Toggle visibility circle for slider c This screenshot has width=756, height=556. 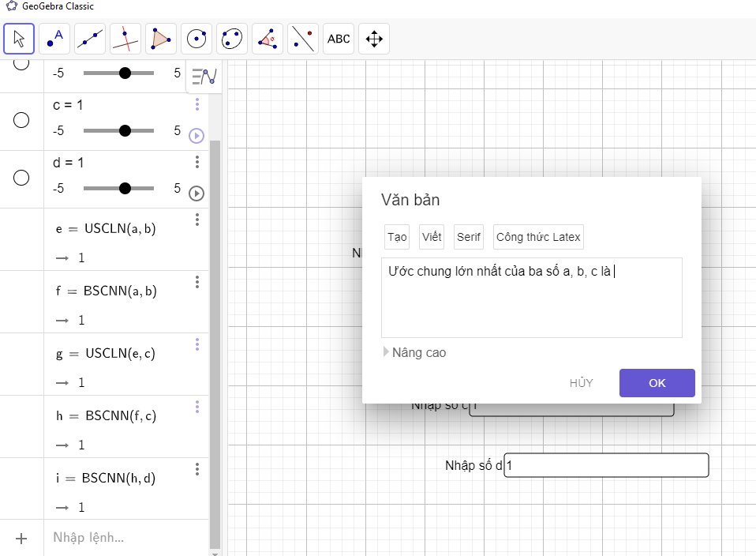pyautogui.click(x=21, y=120)
